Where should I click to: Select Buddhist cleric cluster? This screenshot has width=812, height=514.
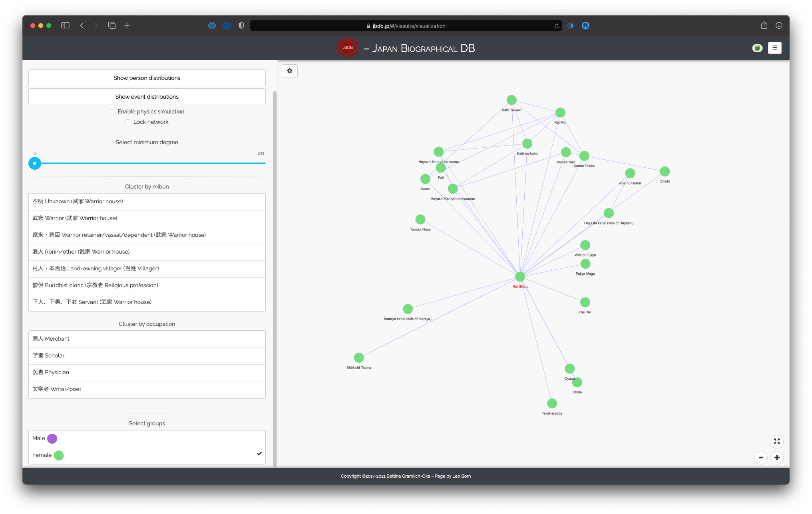pos(147,286)
